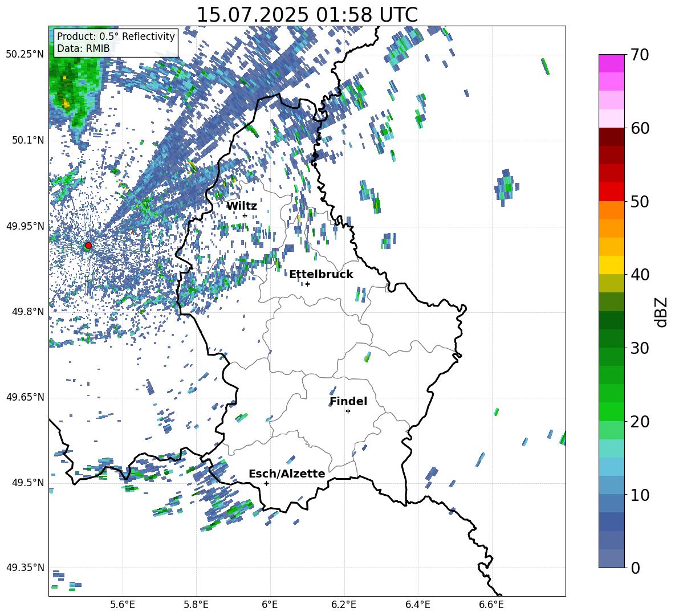Click the 5.6°E longitude label
Screen dimensions: 675x616
pyautogui.click(x=123, y=605)
